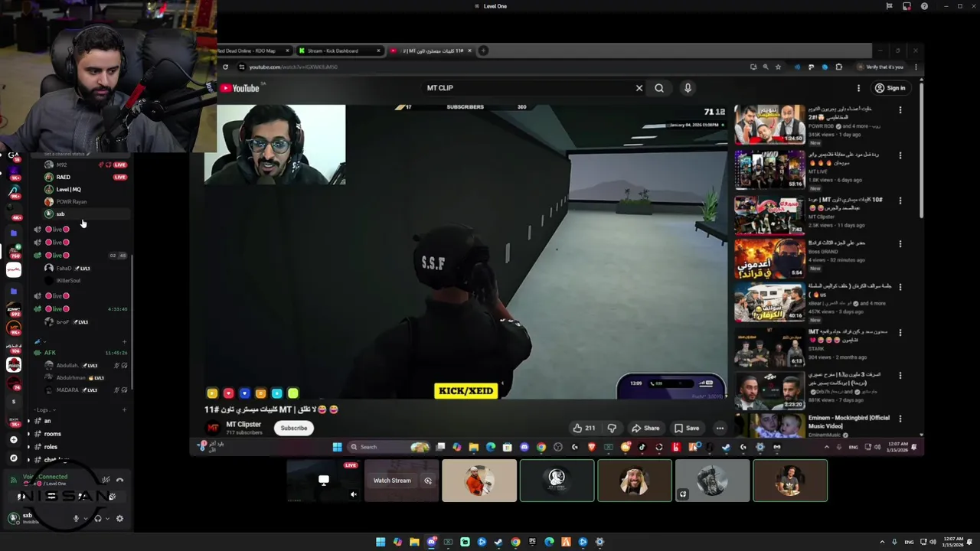
Task: Open Discord user settings gear
Action: click(119, 518)
